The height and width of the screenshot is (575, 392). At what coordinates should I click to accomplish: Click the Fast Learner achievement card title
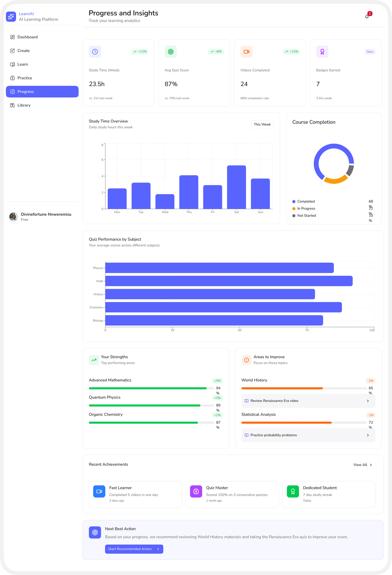tap(120, 488)
